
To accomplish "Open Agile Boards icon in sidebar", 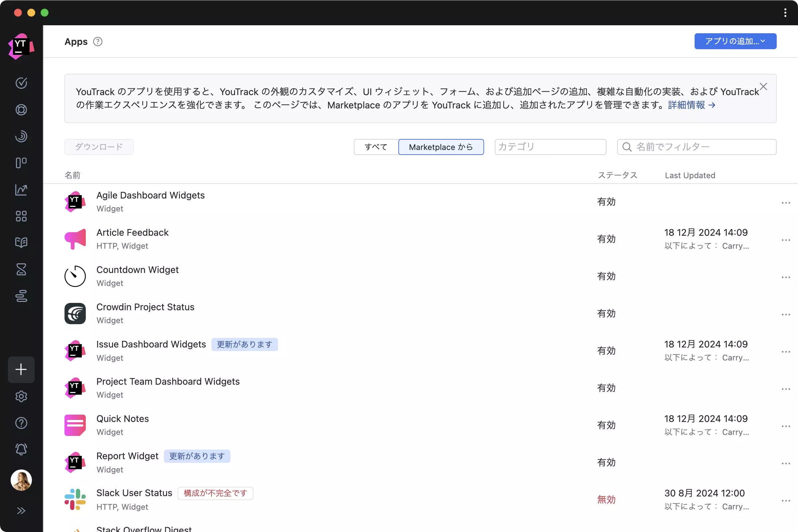I will click(x=21, y=163).
